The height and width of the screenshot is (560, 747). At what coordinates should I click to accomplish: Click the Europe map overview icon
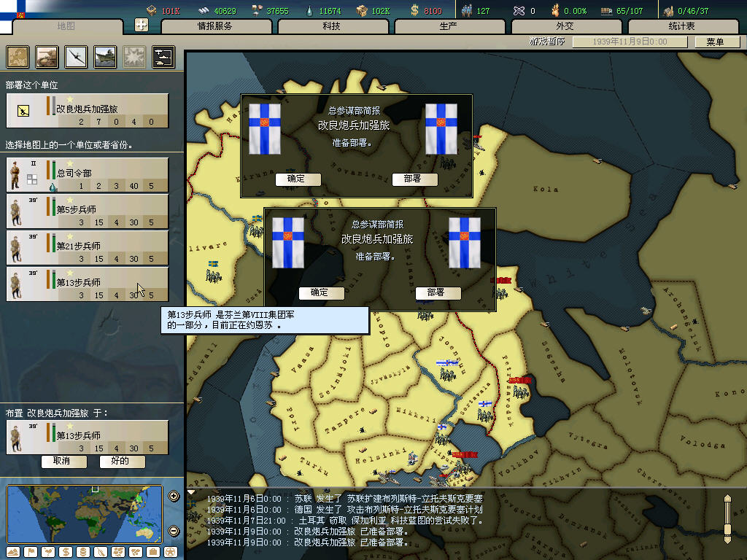pyautogui.click(x=18, y=57)
